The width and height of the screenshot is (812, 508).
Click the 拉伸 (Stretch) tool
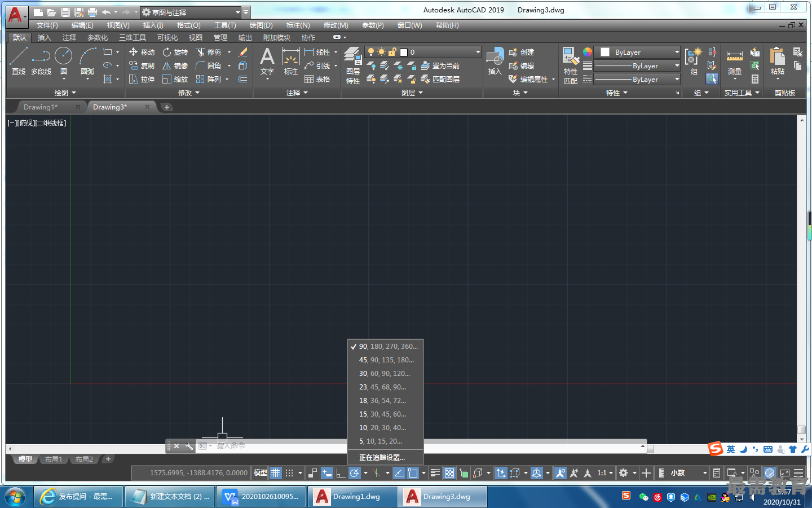click(142, 79)
